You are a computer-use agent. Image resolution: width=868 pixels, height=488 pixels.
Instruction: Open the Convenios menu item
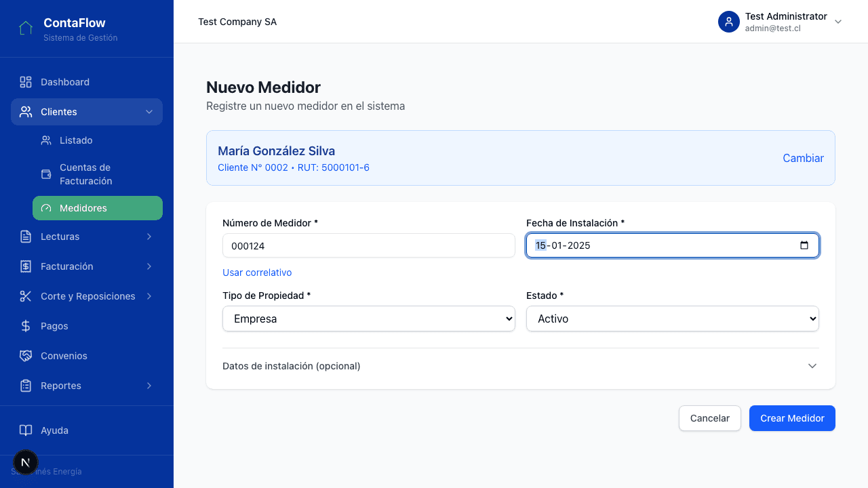(87, 356)
